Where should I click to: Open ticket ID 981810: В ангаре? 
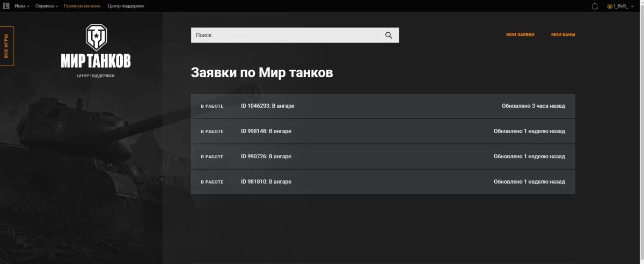coord(383,182)
